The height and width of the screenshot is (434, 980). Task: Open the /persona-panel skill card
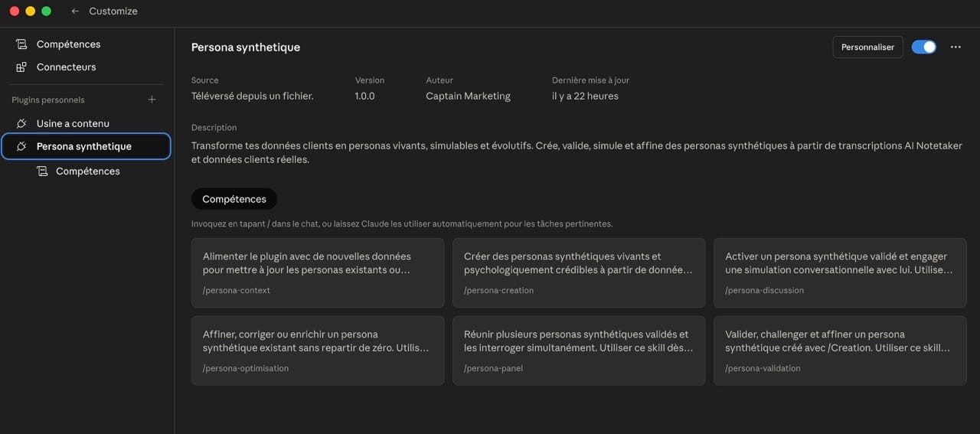click(x=579, y=351)
